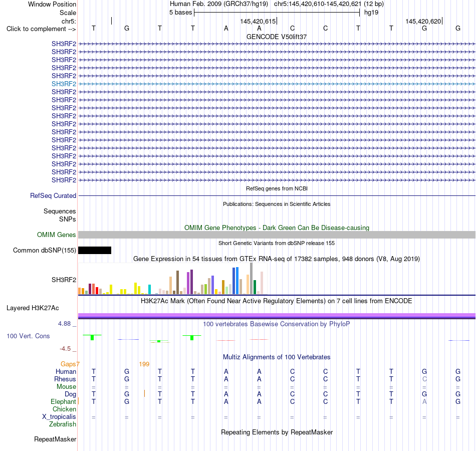
Task: Open Repeating Elements by RepeatMasker title
Action: 277,432
